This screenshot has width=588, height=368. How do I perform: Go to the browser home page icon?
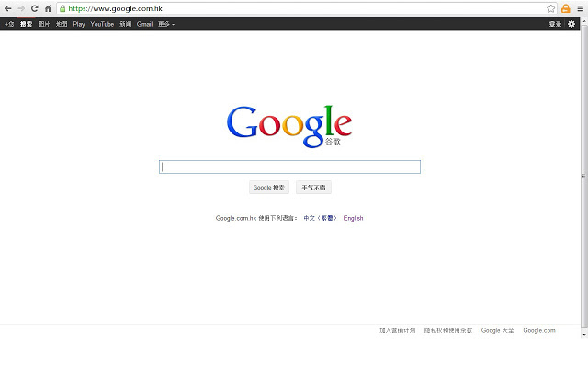pyautogui.click(x=48, y=8)
